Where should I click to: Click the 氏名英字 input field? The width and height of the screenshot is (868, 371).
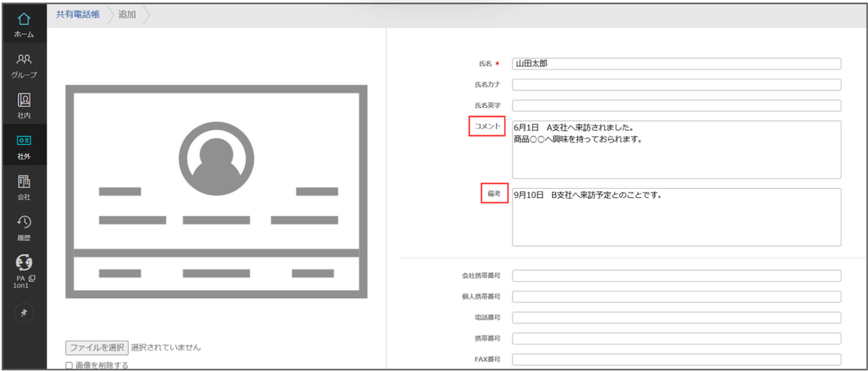point(677,106)
